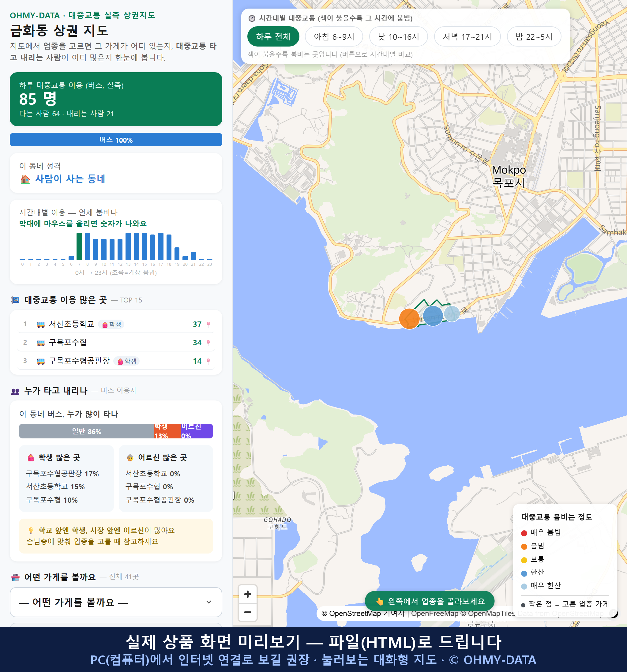Click the blue bus stop circle on map

point(433,316)
